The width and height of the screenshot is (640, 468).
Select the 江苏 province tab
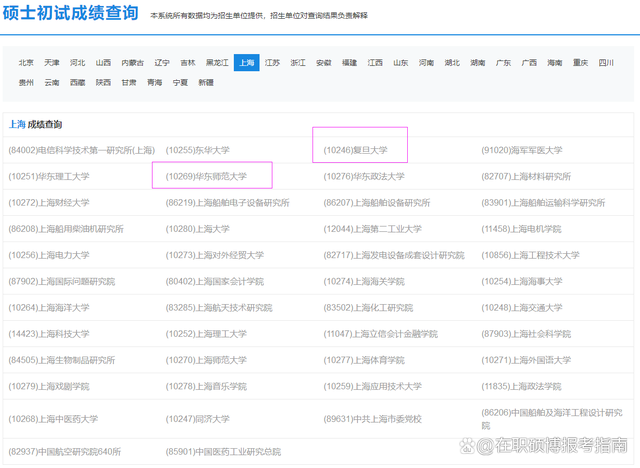[272, 62]
